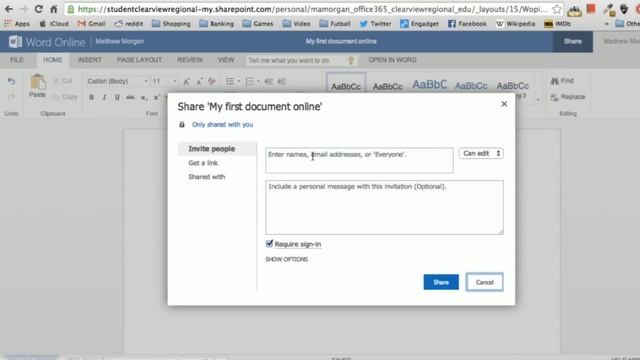Select Get a link option
Image resolution: width=640 pixels, height=360 pixels.
click(203, 163)
